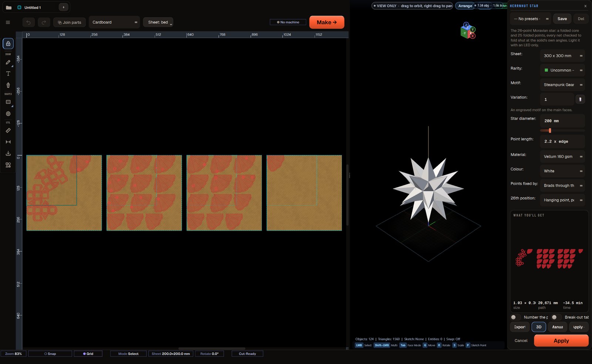Click the Y axis on the view gizmo
The height and width of the screenshot is (364, 592).
[x=472, y=30]
